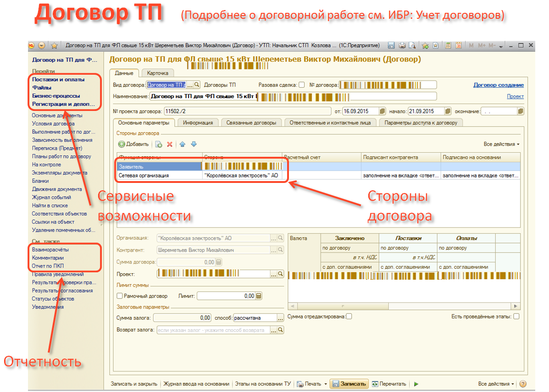
Task: Open the calculator icon in title bar
Action: tap(446, 45)
